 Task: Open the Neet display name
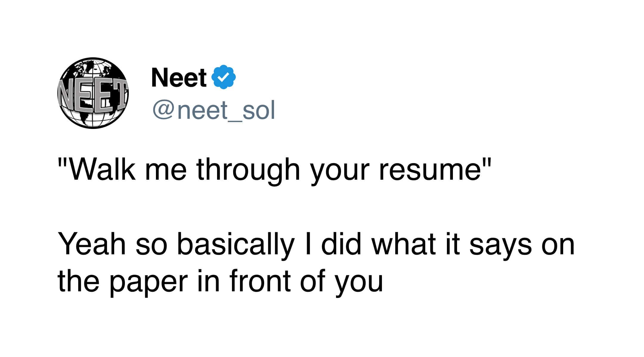(x=179, y=78)
